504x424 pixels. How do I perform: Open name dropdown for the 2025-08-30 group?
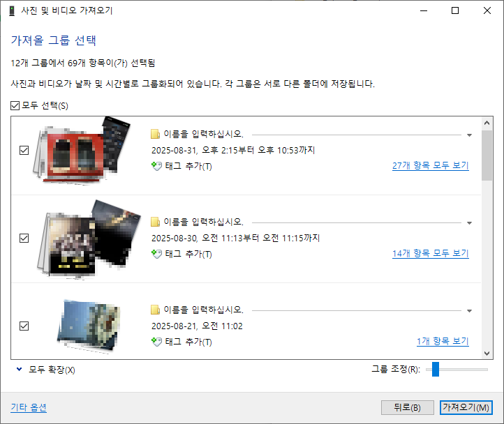pyautogui.click(x=469, y=223)
